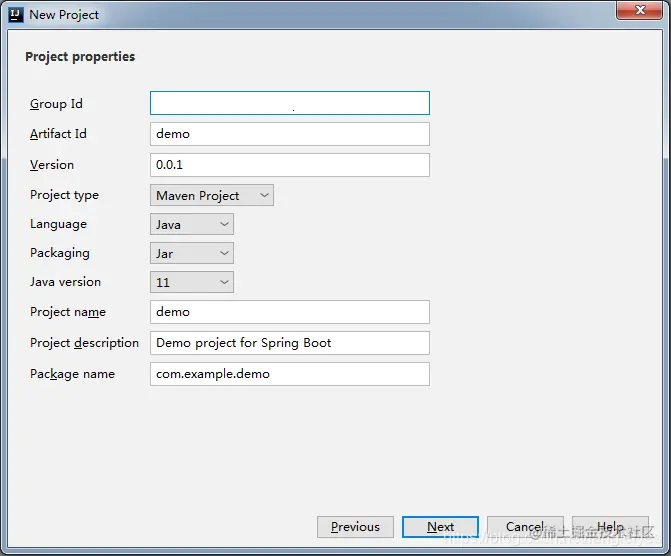Screen dimensions: 671x556
Task: Click the Package name field com.example.demo
Action: 290,374
